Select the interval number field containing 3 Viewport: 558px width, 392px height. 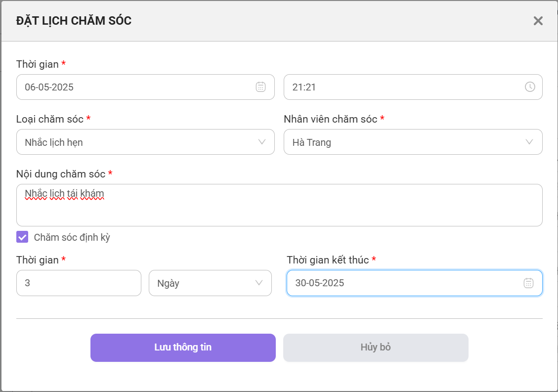click(x=79, y=283)
